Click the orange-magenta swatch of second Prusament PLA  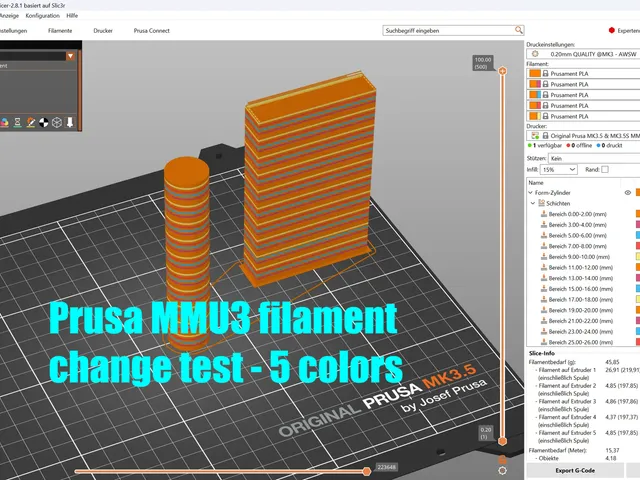[x=535, y=84]
